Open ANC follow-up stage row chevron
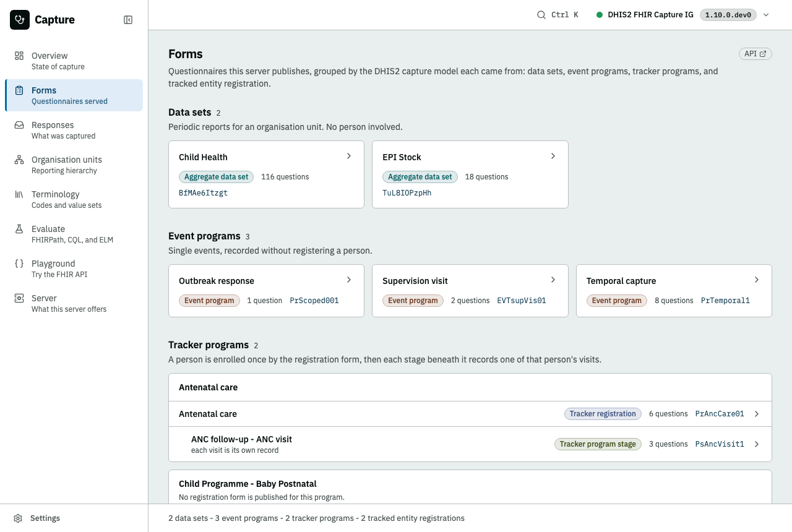Viewport: 792px width, 532px height. point(757,444)
